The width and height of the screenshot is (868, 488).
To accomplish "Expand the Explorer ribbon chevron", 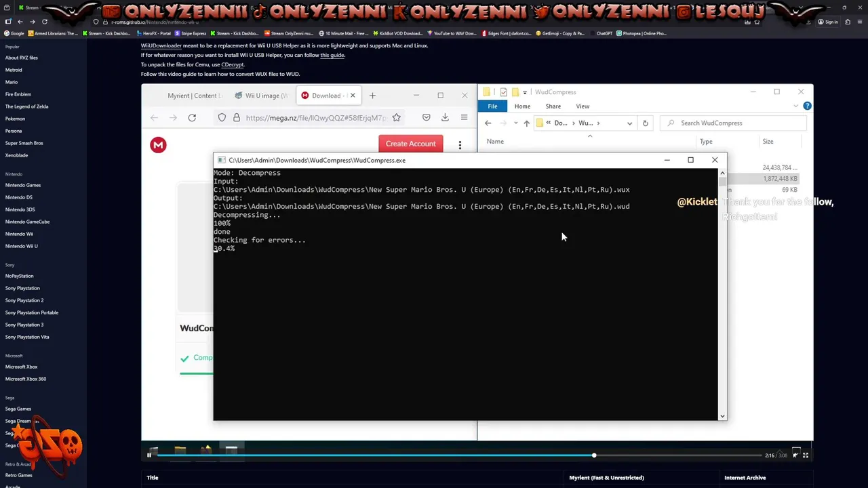I will [795, 106].
